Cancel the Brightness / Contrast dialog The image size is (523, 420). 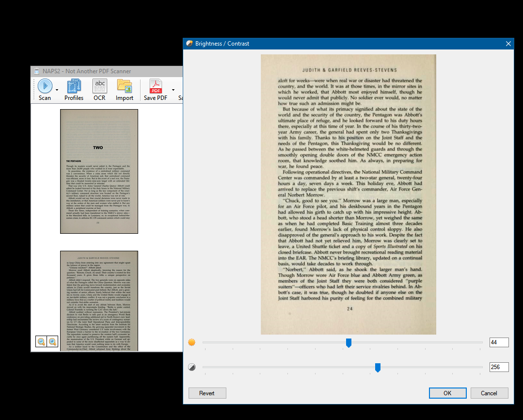(489, 393)
